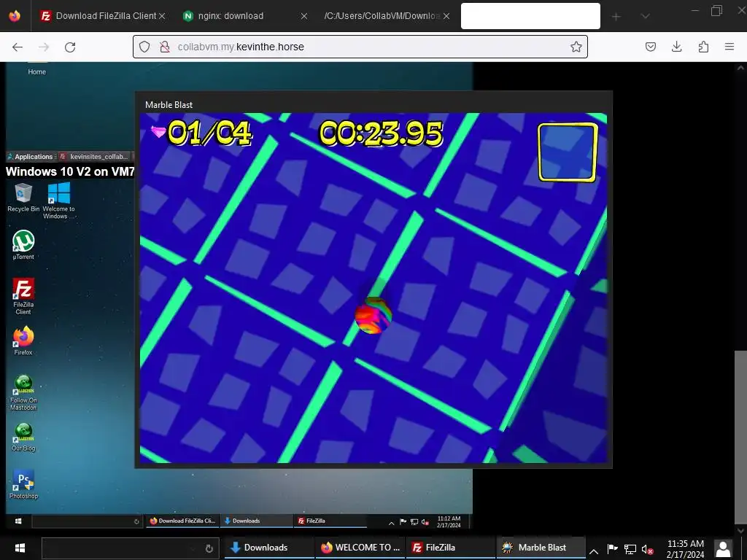Bookmark this page with the star
747x560 pixels.
pyautogui.click(x=576, y=47)
